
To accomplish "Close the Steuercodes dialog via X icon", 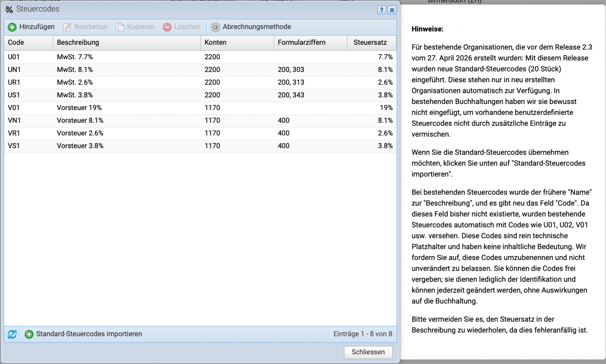I will [x=392, y=10].
